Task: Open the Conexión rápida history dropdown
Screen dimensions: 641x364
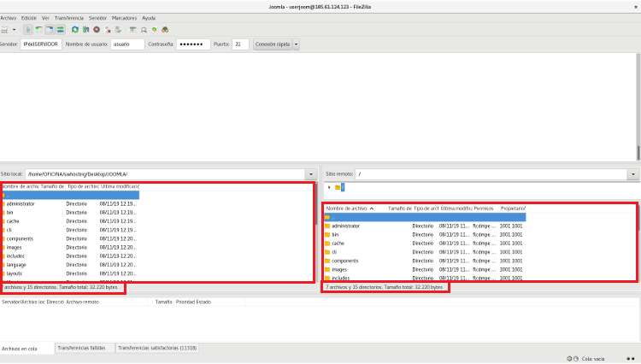Action: tap(297, 44)
